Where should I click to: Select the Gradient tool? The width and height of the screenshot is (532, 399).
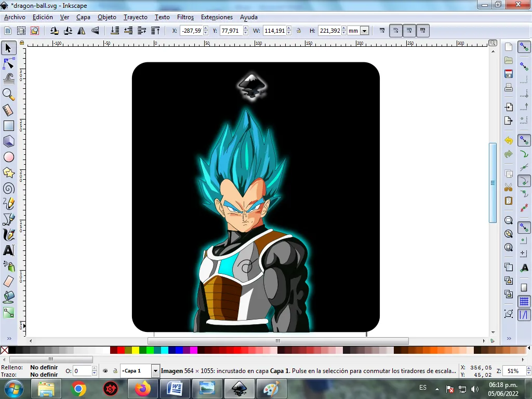coord(8,313)
